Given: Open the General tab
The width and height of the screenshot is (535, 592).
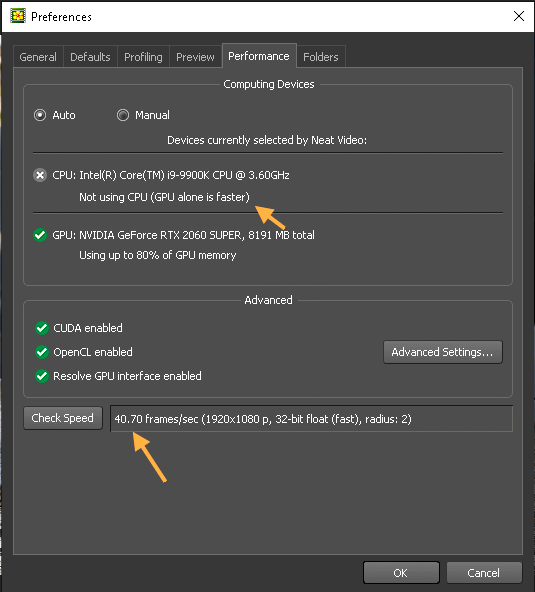Looking at the screenshot, I should 38,57.
